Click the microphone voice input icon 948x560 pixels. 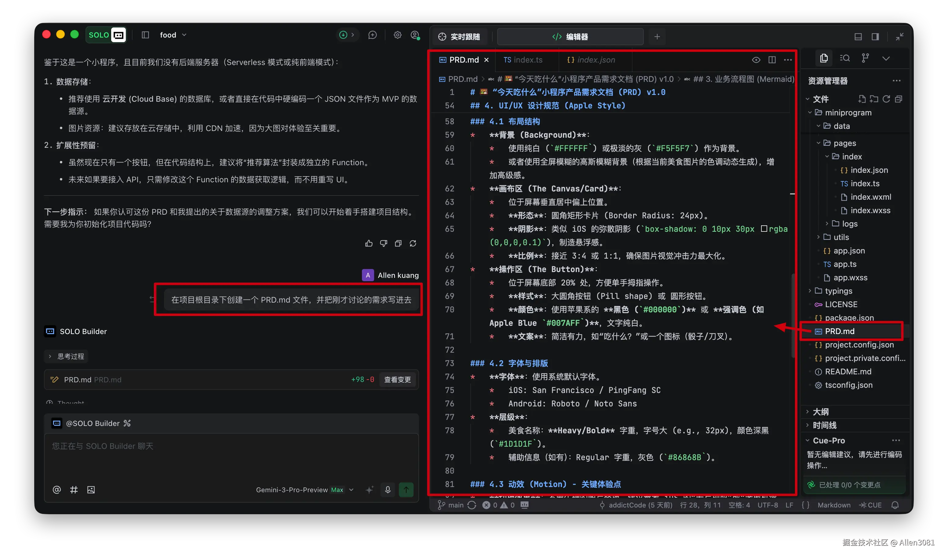tap(388, 489)
